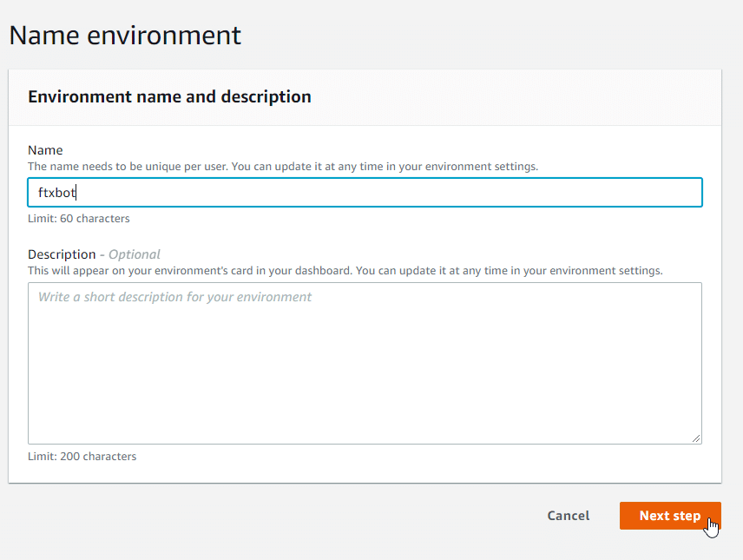The width and height of the screenshot is (743, 560).
Task: Click the "Description" field label
Action: point(62,254)
